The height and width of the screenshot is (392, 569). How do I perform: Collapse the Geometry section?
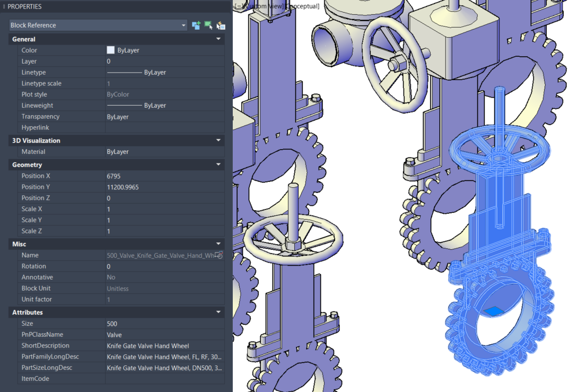pyautogui.click(x=218, y=164)
